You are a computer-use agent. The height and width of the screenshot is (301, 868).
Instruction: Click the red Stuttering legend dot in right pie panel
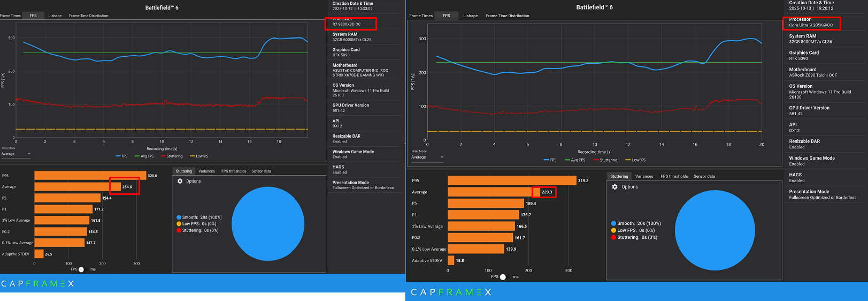click(x=613, y=237)
